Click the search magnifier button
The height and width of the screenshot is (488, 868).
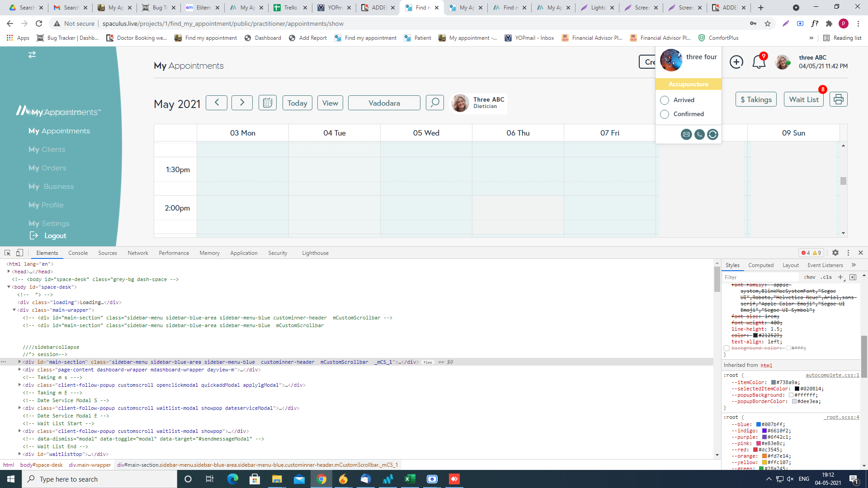click(434, 103)
